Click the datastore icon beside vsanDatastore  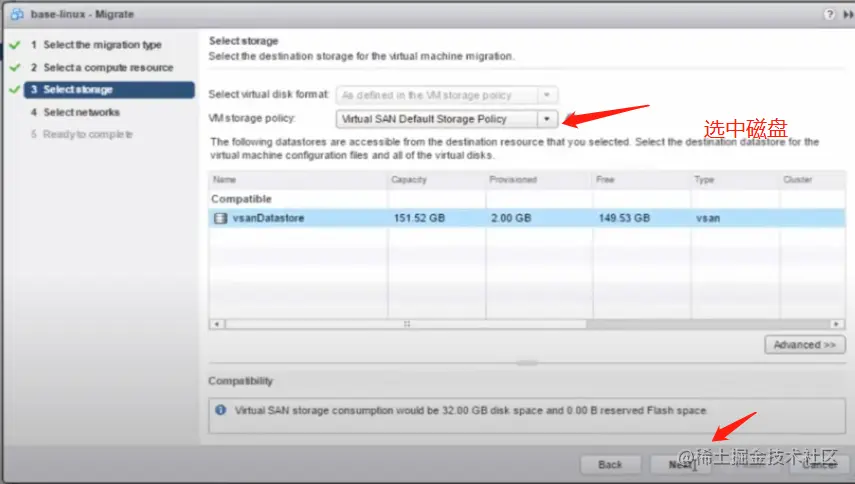pos(220,218)
